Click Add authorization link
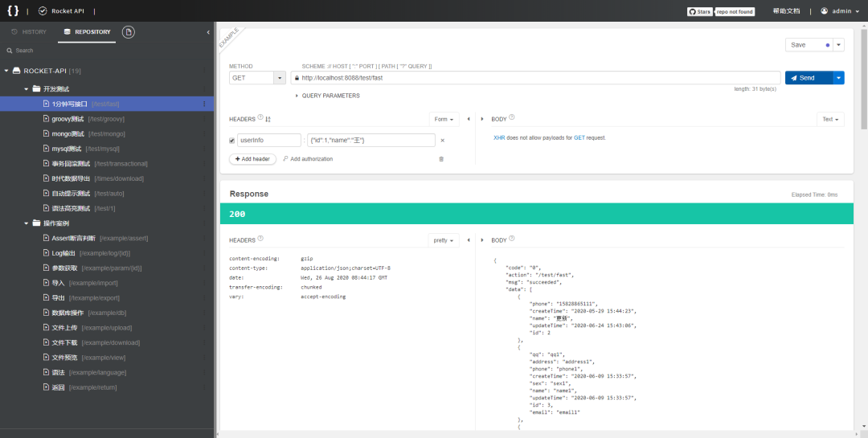 click(308, 159)
